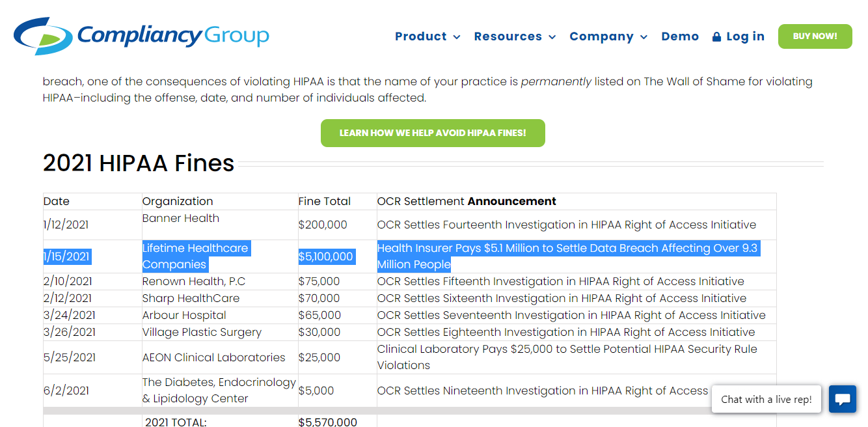Screen dimensions: 868x427
Task: Open the Clinical Laboratory Pays $25,000 link
Action: coord(566,357)
